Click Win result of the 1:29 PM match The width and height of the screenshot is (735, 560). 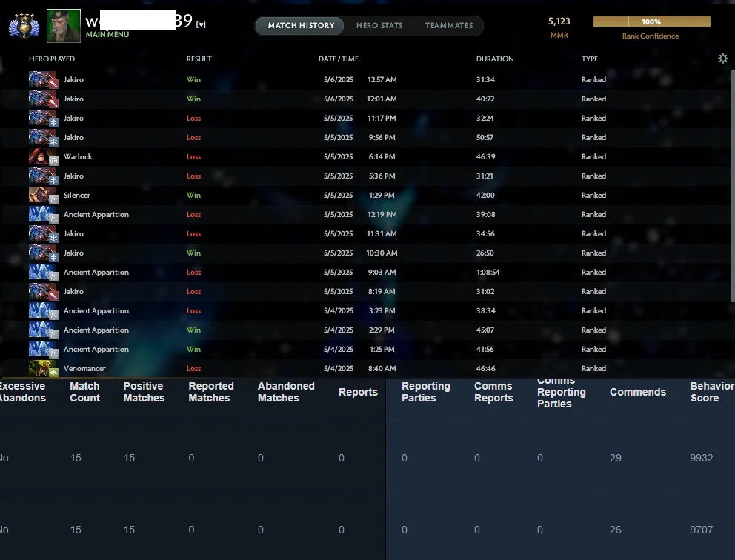point(193,195)
